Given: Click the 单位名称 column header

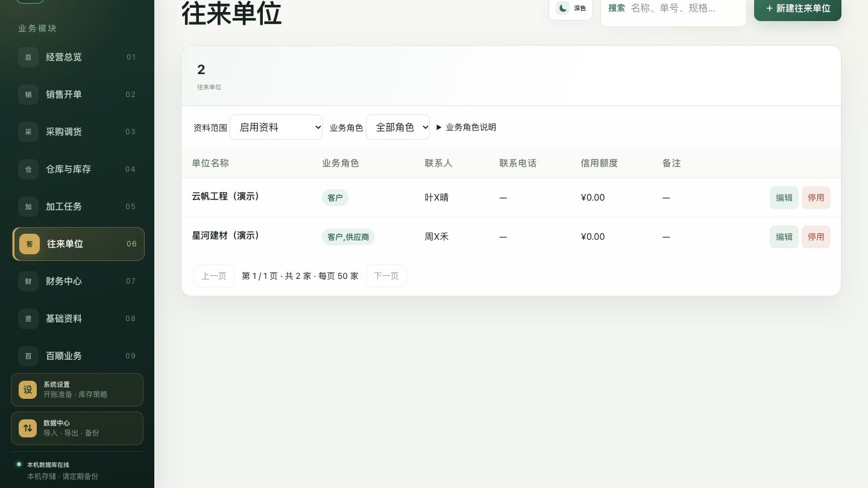Looking at the screenshot, I should coord(210,163).
